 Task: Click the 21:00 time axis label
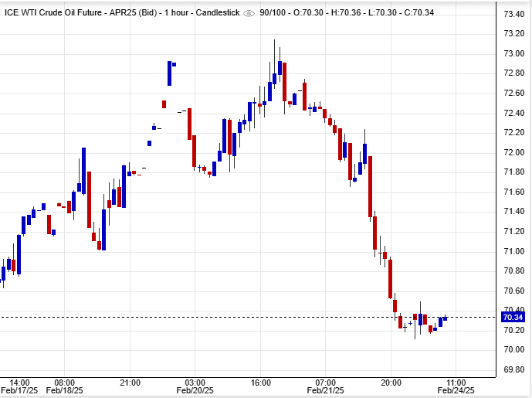tap(130, 382)
